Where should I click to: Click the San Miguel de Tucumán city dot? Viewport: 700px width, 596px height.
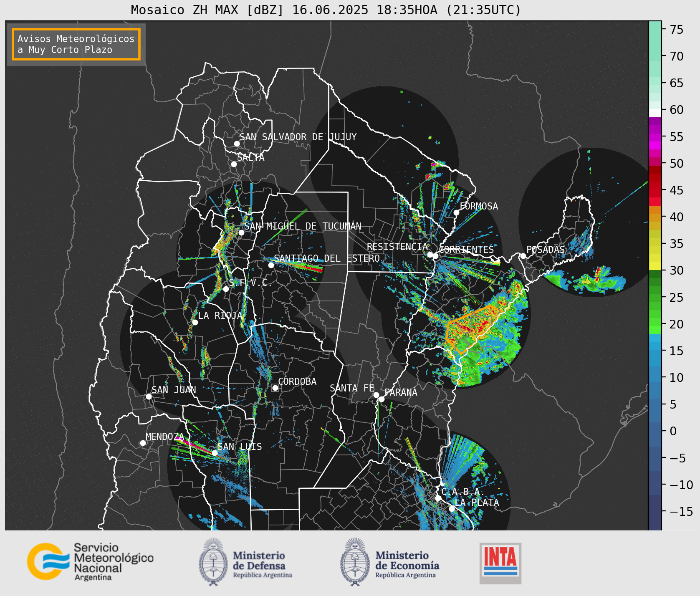[x=241, y=232]
